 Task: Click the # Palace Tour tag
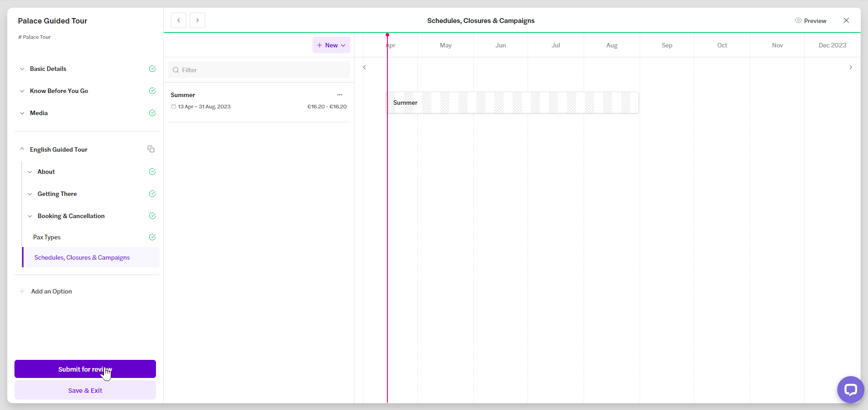[x=34, y=37]
